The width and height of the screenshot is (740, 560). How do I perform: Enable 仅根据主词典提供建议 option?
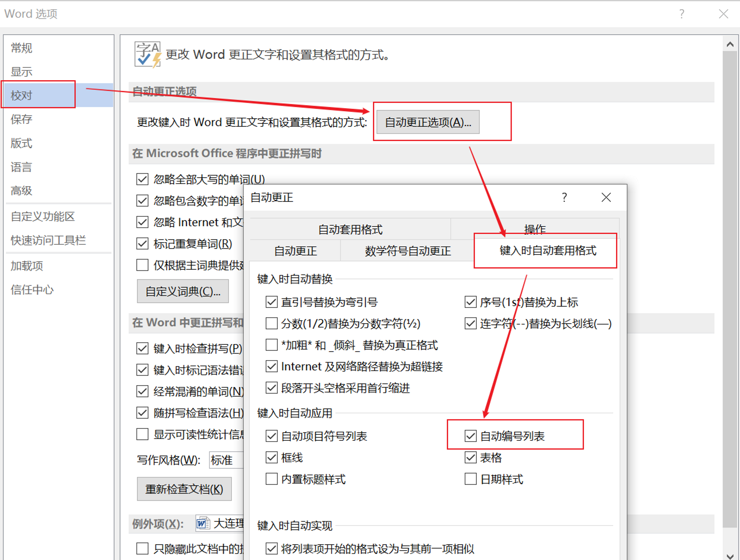[x=142, y=265]
